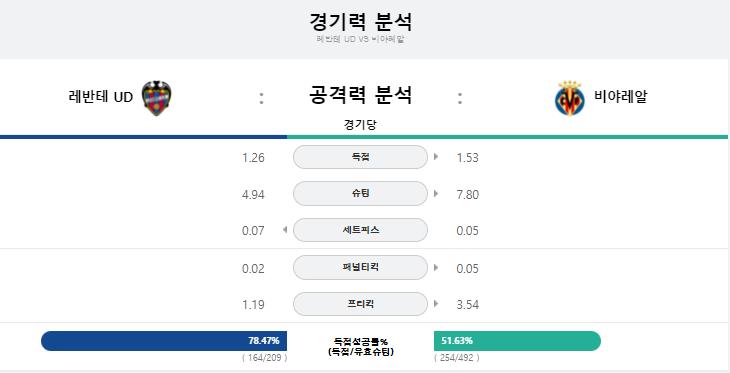Click the 레반테 UD team name

pyautogui.click(x=101, y=97)
